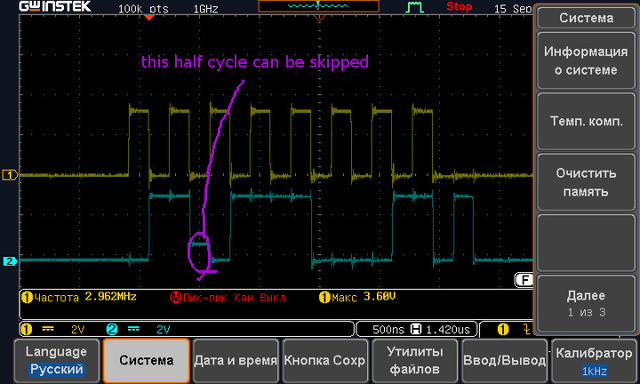Screen dimensions: 640x384
Task: Click the F indicator icon
Action: [x=524, y=280]
